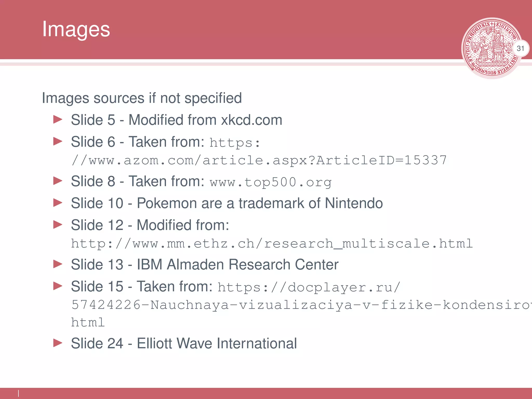The image size is (532, 399).
Task: Click the Images slide title
Action: pyautogui.click(x=76, y=29)
